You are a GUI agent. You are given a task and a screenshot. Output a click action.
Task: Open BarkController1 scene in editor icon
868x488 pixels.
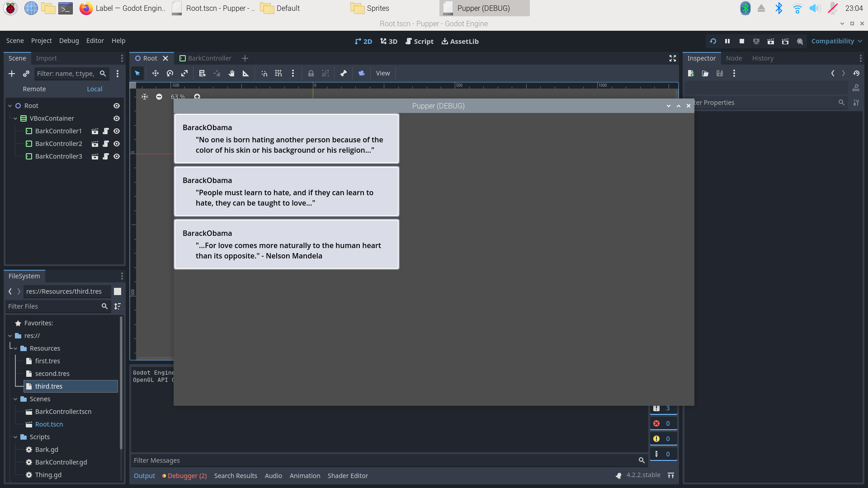(x=95, y=131)
